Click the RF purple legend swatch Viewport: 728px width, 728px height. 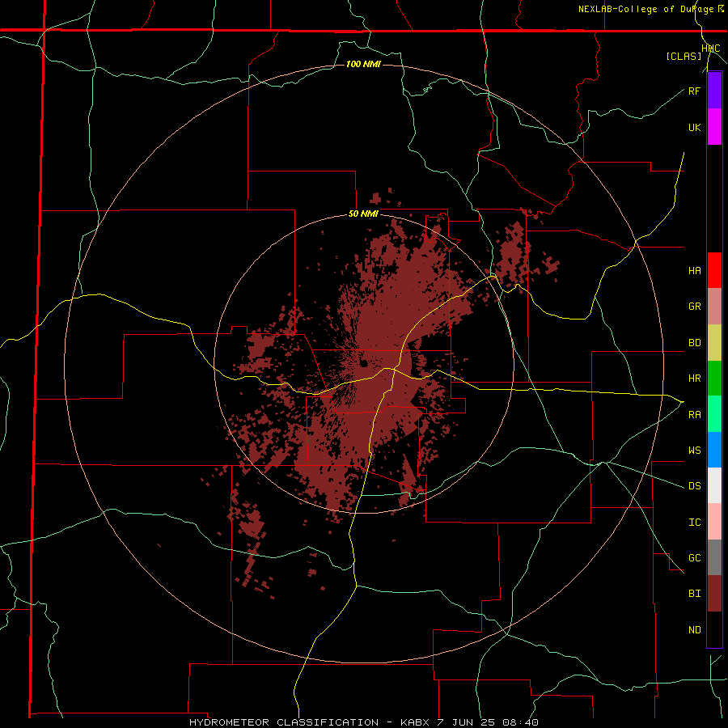[714, 91]
